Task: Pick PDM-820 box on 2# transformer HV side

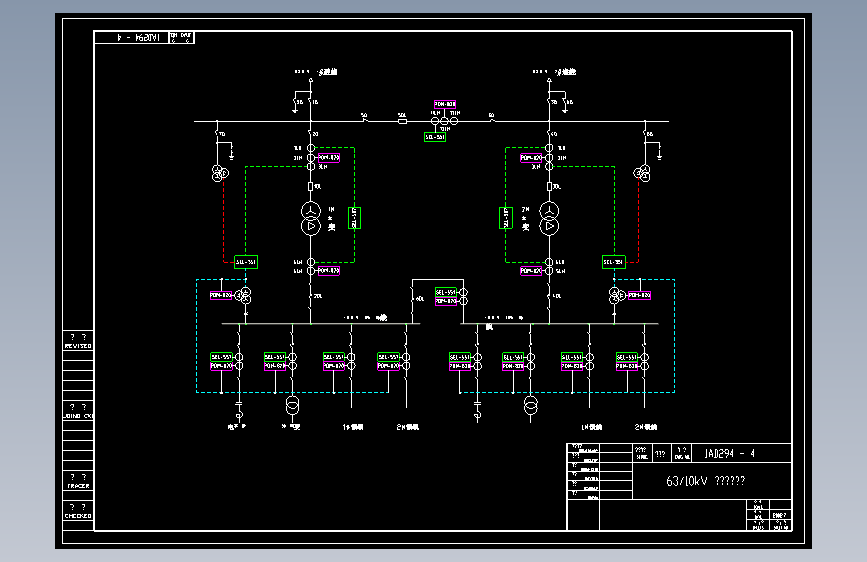Action: click(531, 158)
